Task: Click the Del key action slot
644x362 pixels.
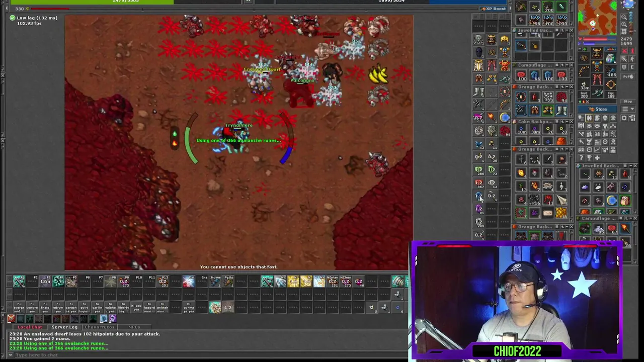Action: pos(189,281)
